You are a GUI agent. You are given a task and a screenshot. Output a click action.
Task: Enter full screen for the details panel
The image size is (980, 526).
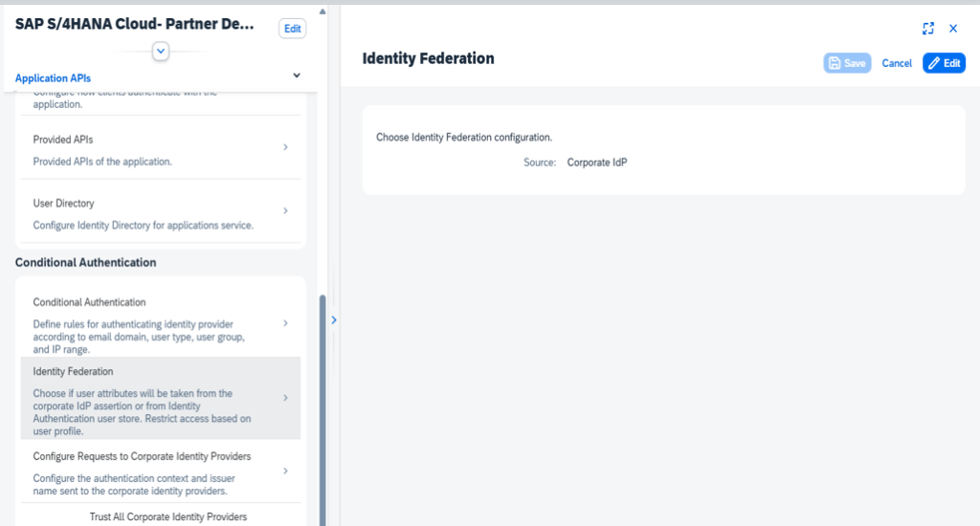click(x=927, y=29)
